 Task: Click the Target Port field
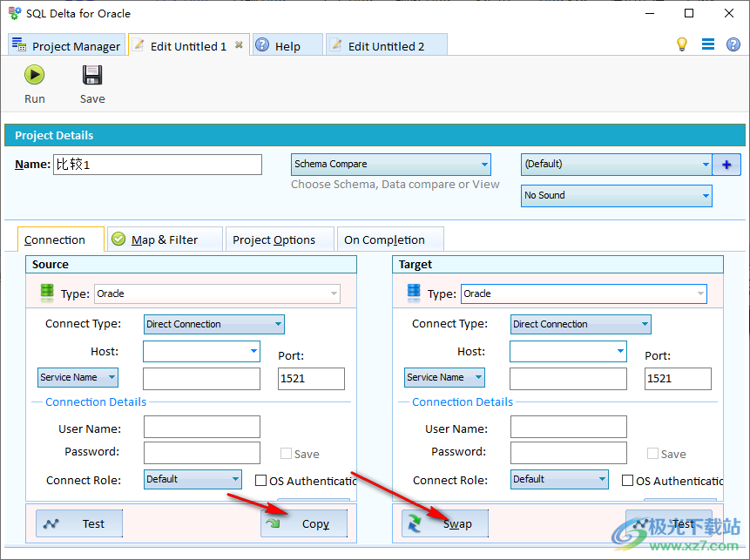pos(678,379)
